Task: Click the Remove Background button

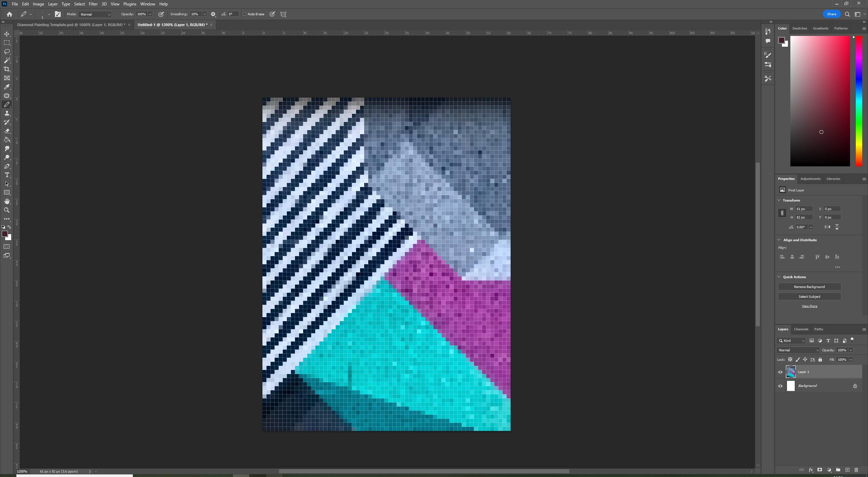Action: pyautogui.click(x=809, y=287)
